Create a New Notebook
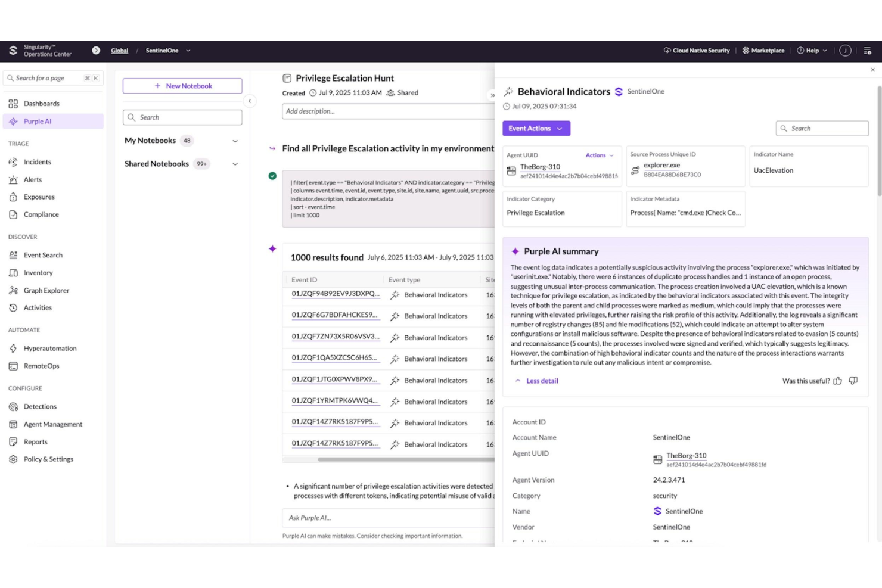Screen dimensions: 882x588 [182, 85]
